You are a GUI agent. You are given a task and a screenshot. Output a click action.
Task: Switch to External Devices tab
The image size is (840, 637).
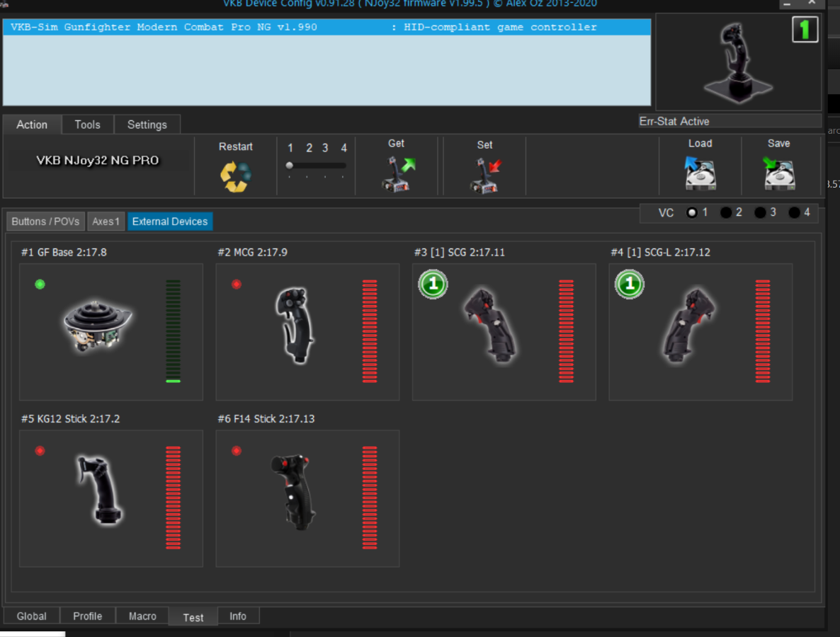[170, 221]
